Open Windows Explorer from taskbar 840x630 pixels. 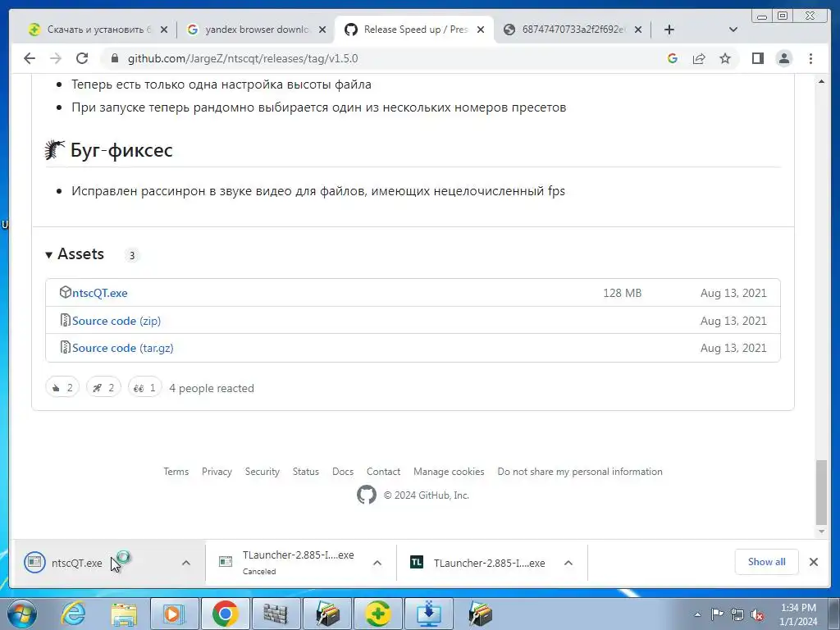[x=124, y=614]
